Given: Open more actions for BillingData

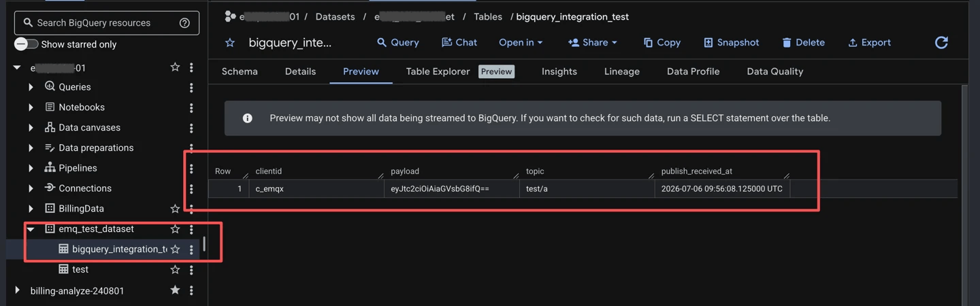Looking at the screenshot, I should coord(191,209).
